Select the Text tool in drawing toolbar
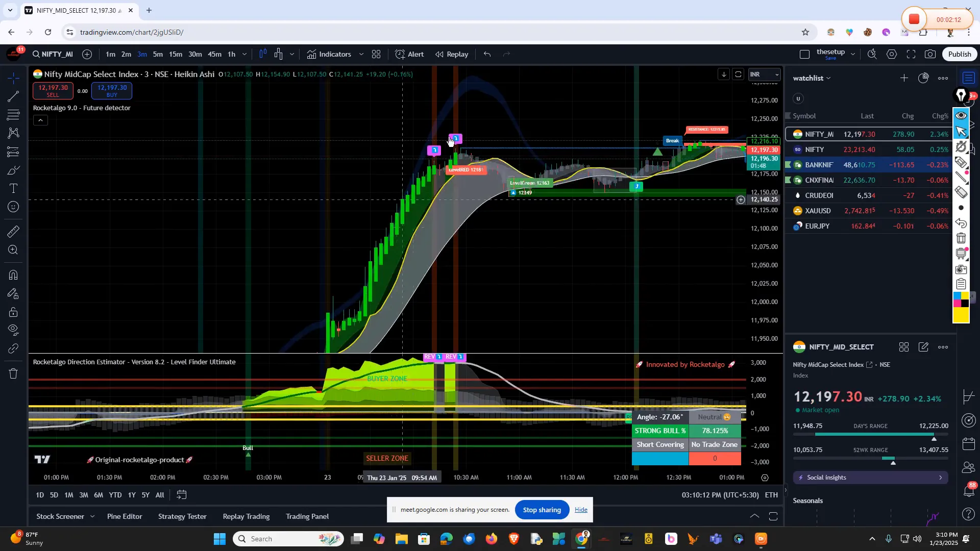980x551 pixels. pyautogui.click(x=13, y=188)
